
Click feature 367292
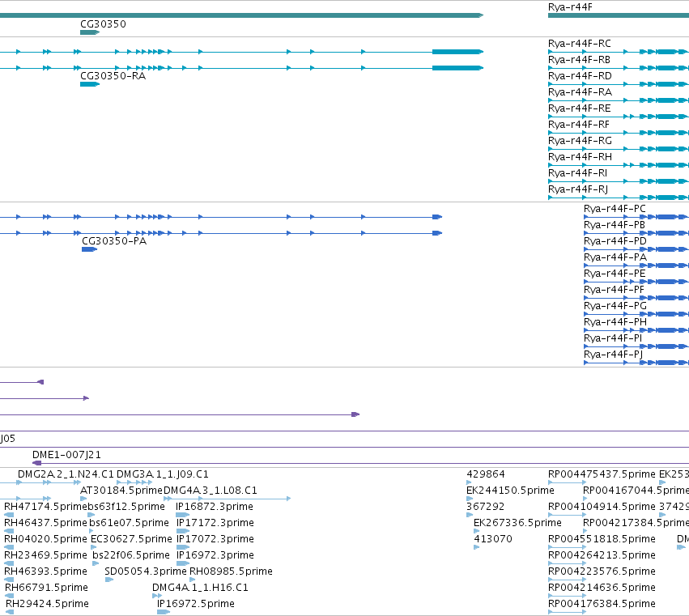pyautogui.click(x=486, y=507)
